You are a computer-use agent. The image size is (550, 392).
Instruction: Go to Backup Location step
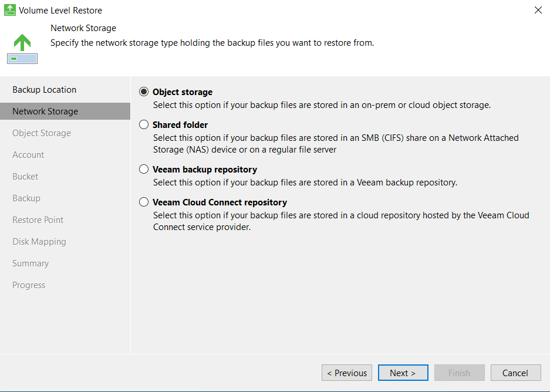[x=45, y=90]
